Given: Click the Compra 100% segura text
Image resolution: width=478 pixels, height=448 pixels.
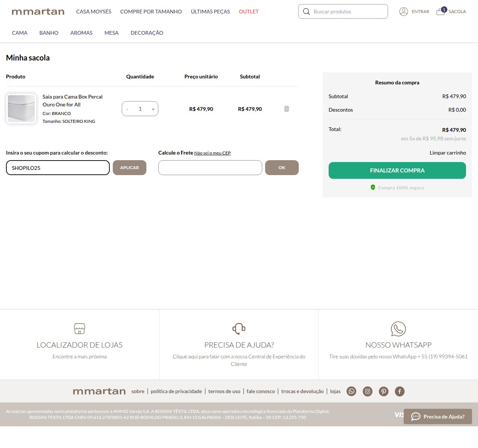Looking at the screenshot, I should (401, 188).
